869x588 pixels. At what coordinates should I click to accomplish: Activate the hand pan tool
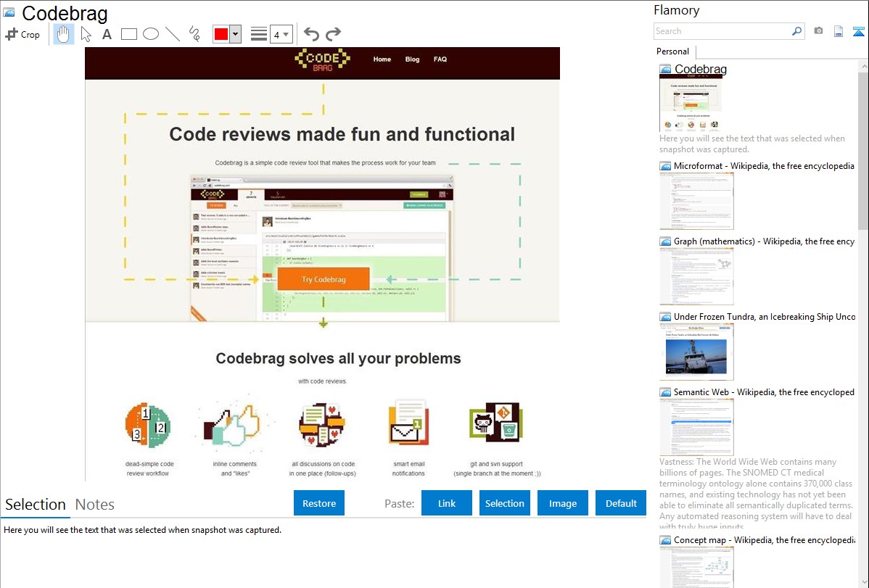(x=64, y=34)
